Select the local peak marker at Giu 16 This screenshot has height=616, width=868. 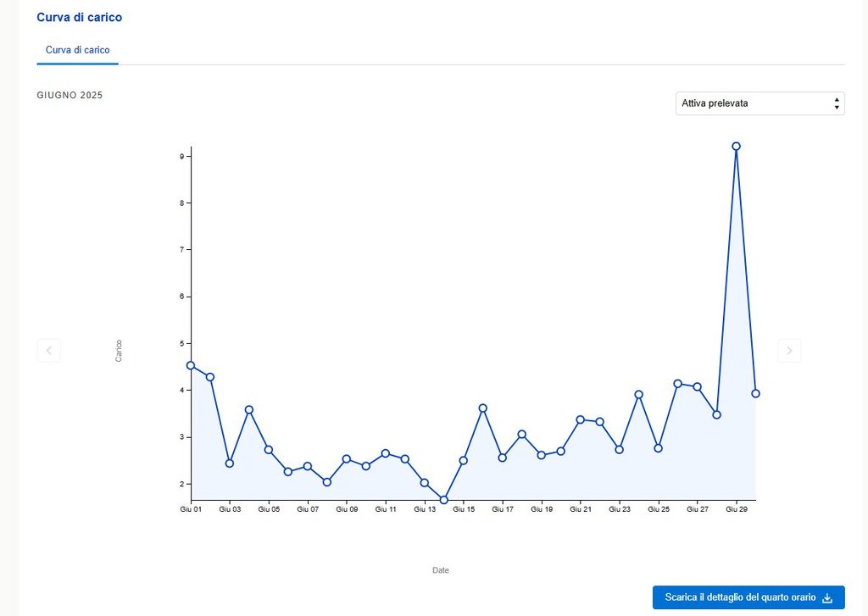[483, 408]
